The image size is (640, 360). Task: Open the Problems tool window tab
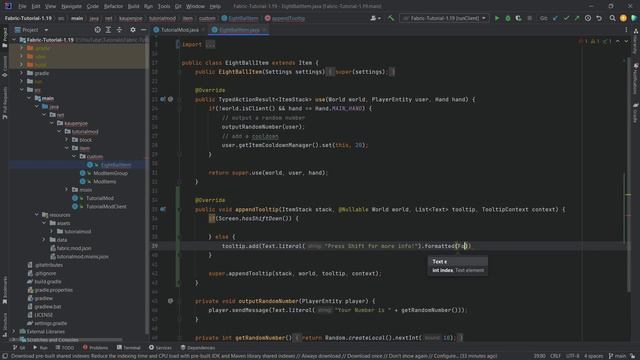[x=96, y=348]
